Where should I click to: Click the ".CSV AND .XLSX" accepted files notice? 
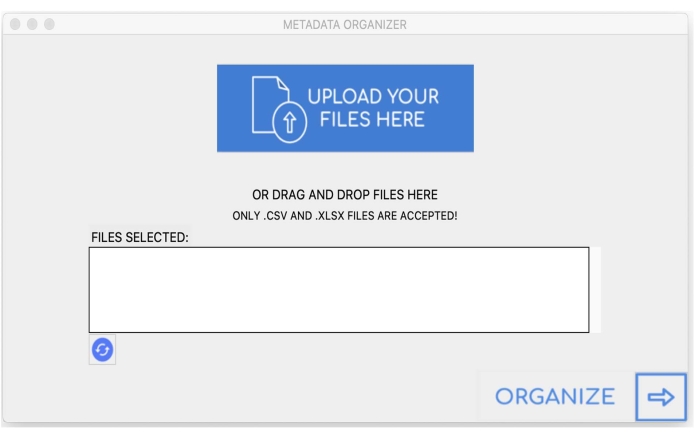coord(344,216)
